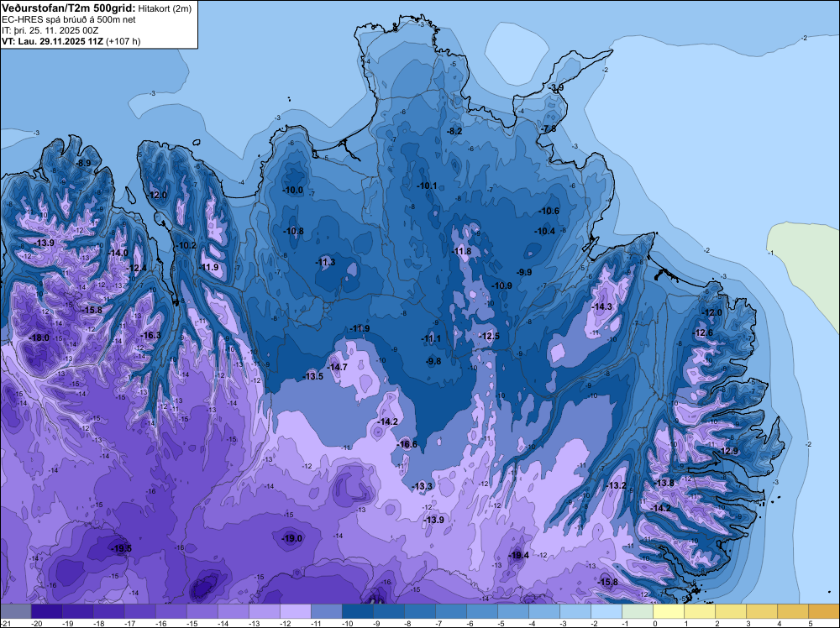Image resolution: width=840 pixels, height=628 pixels.
Task: Click the -10.9 temperature label
Action: 502,286
